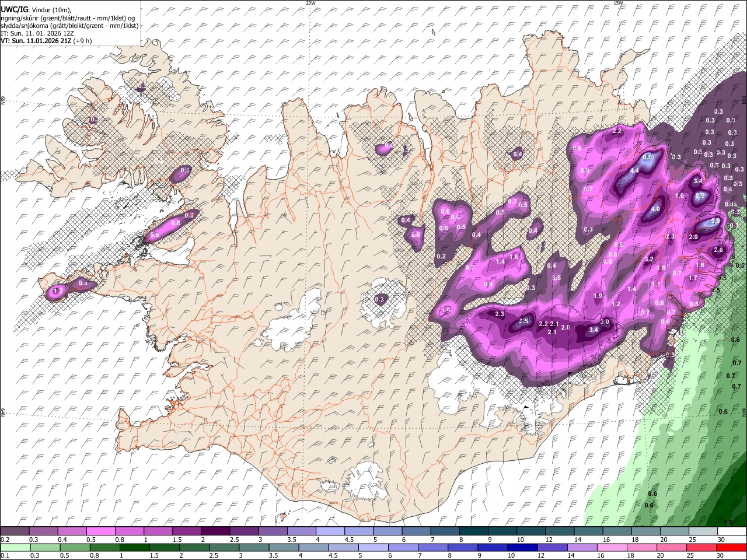This screenshot has width=747, height=560.
Task: Click the upper scale's '7' tick label
Action: [x=432, y=540]
